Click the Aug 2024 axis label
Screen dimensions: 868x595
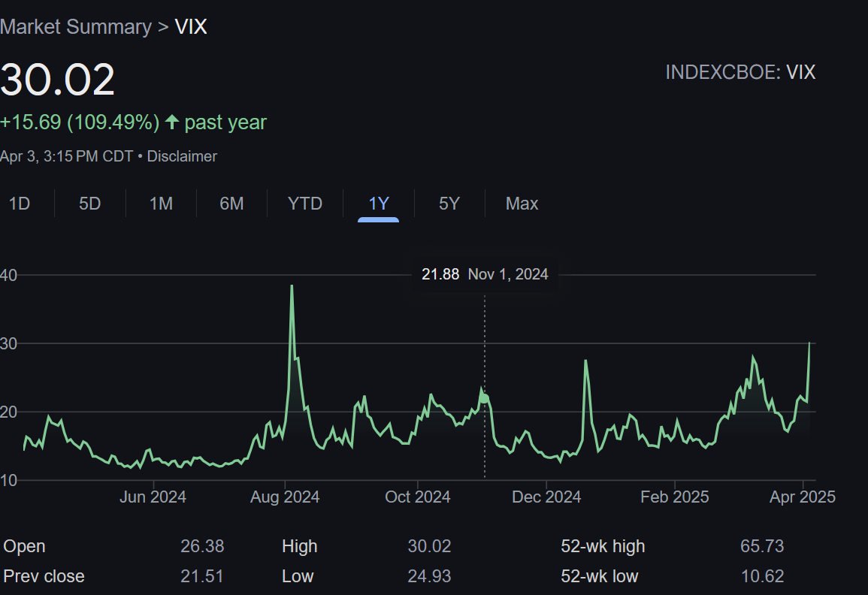(285, 497)
